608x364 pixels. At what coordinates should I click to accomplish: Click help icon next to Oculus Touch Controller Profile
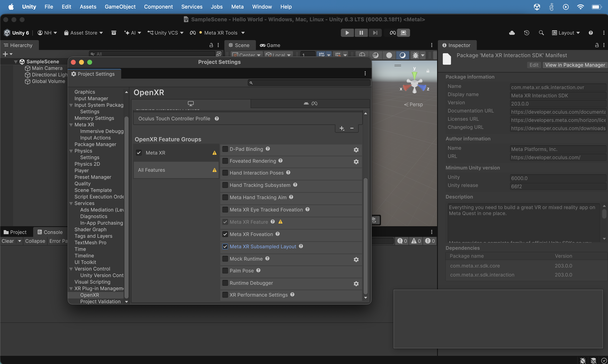coord(217,119)
